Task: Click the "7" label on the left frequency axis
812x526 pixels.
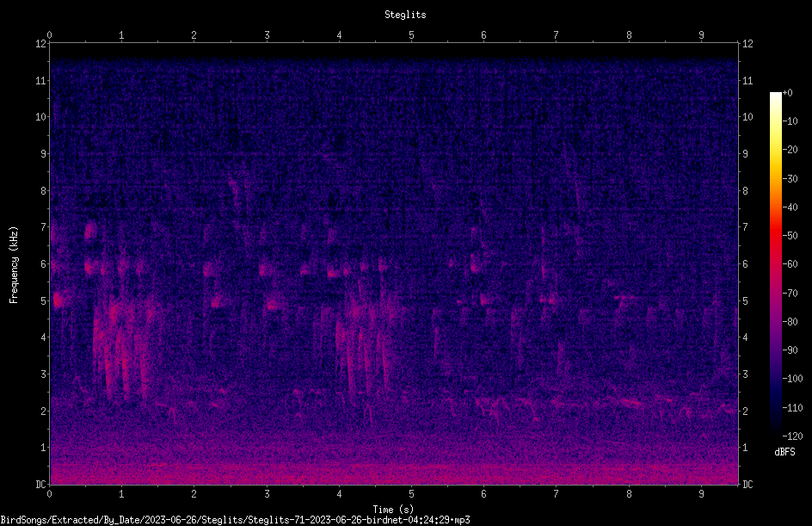Action: (x=43, y=227)
